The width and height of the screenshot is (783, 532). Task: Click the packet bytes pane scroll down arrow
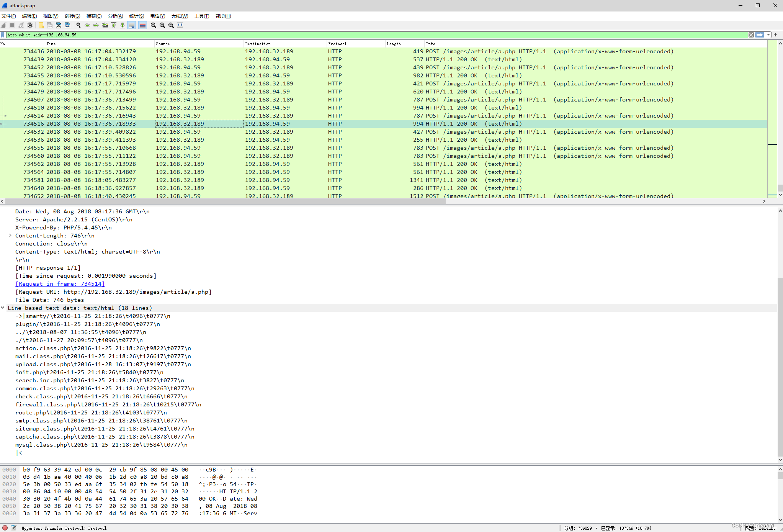pos(780,520)
